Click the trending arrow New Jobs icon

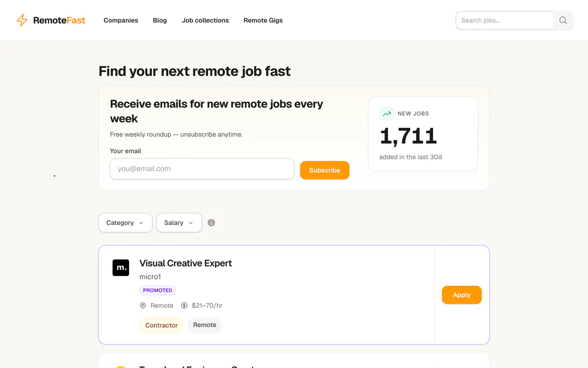pyautogui.click(x=387, y=114)
